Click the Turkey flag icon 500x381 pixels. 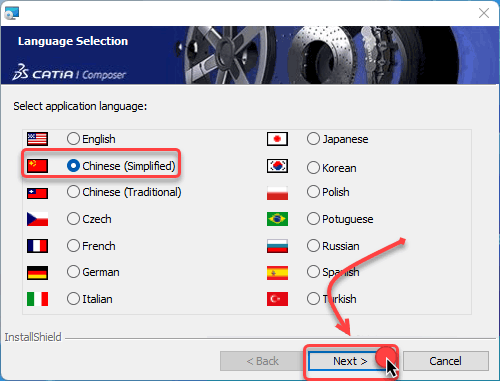(x=277, y=299)
